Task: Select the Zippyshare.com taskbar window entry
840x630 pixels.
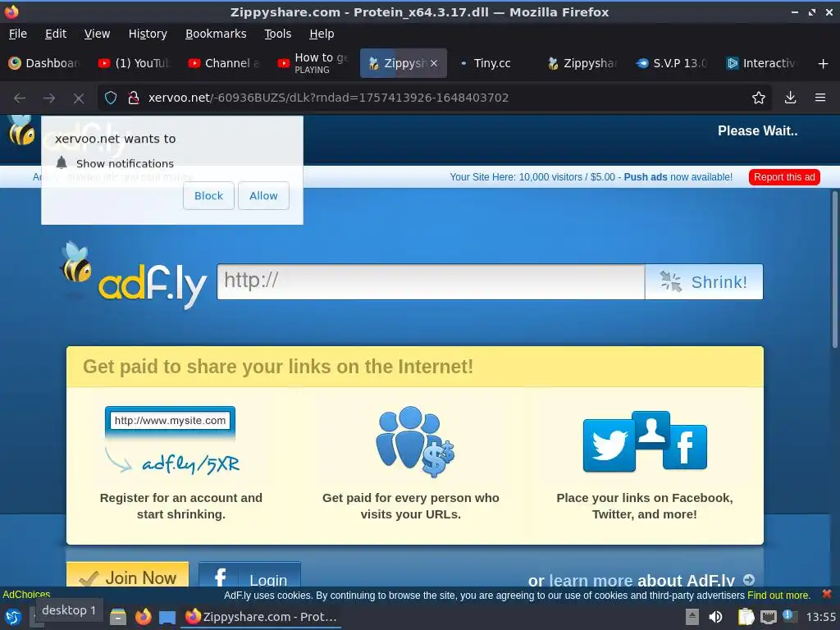Action: click(262, 617)
